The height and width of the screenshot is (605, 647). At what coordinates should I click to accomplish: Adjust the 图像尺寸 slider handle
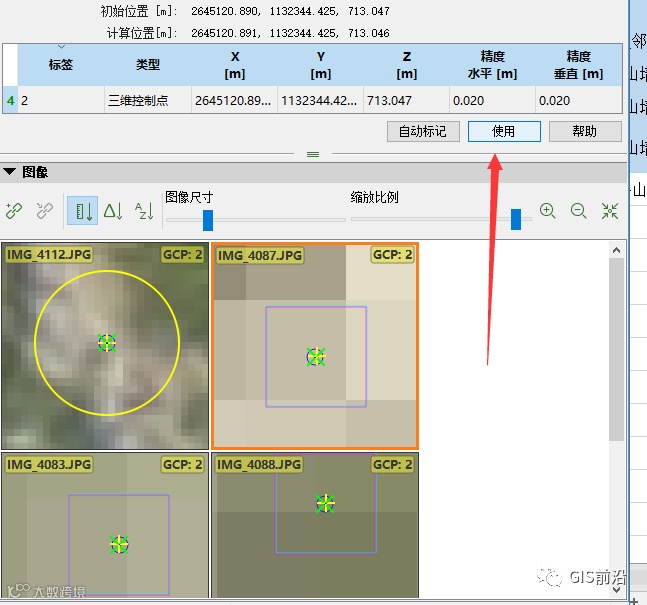tap(208, 220)
